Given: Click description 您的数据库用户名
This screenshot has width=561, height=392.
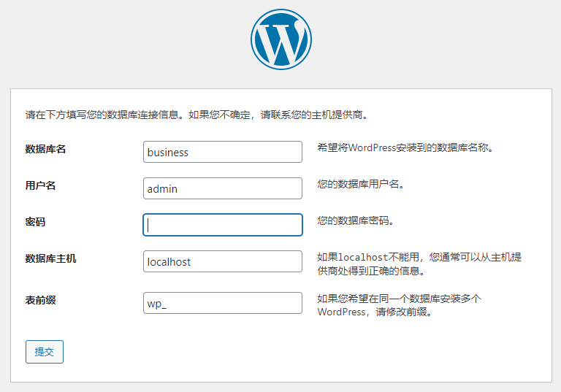Looking at the screenshot, I should click(361, 184).
